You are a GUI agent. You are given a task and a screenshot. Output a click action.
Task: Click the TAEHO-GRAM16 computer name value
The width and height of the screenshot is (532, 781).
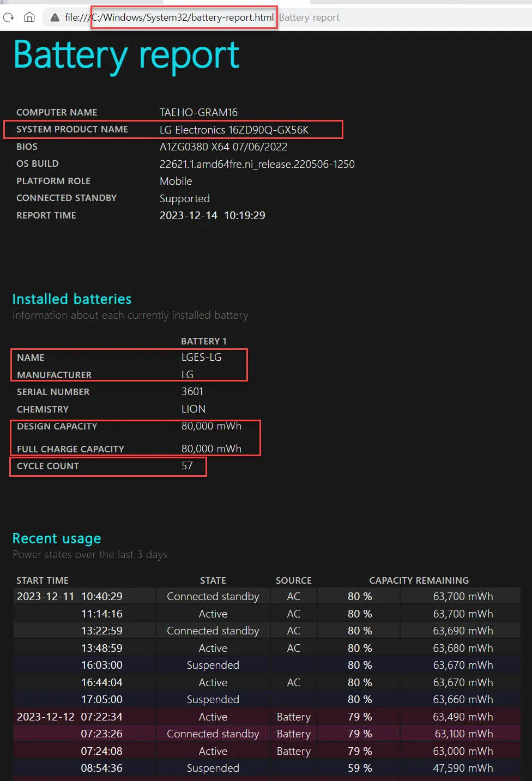199,112
